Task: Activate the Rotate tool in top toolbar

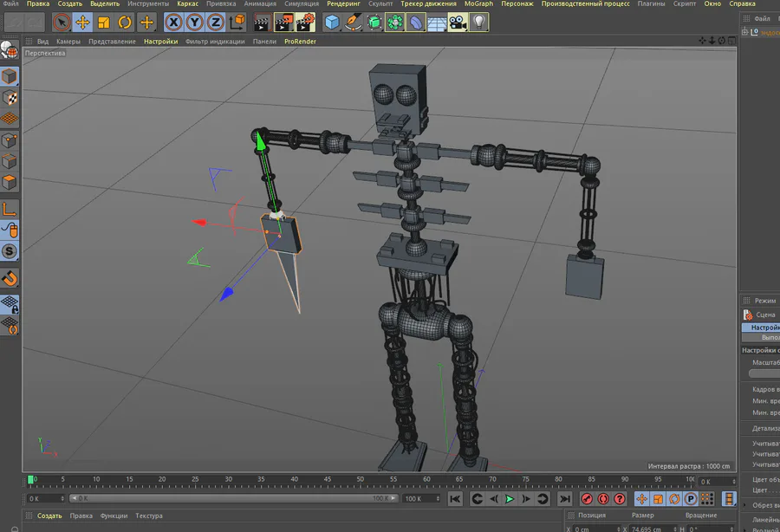Action: (x=124, y=23)
